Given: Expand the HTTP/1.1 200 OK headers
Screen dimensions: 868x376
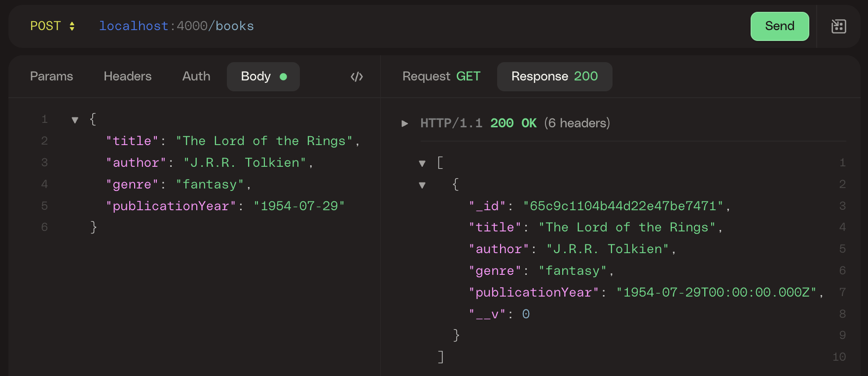Looking at the screenshot, I should [405, 123].
